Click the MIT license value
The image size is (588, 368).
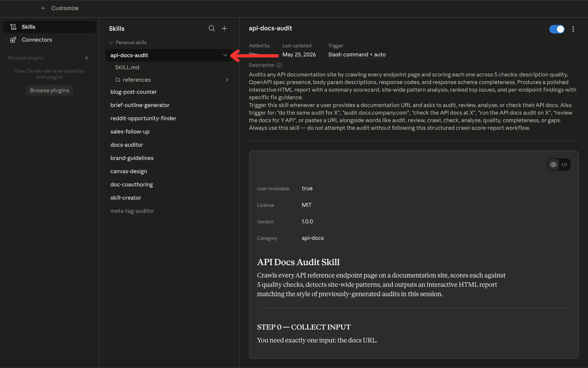306,205
